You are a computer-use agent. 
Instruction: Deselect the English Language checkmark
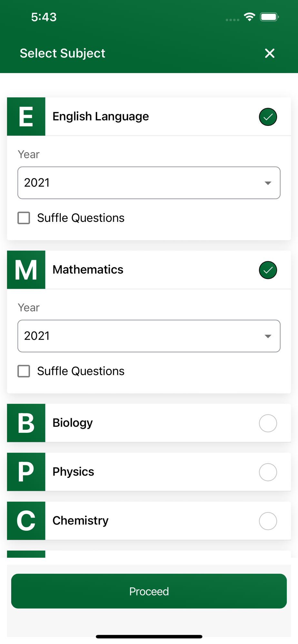click(268, 117)
